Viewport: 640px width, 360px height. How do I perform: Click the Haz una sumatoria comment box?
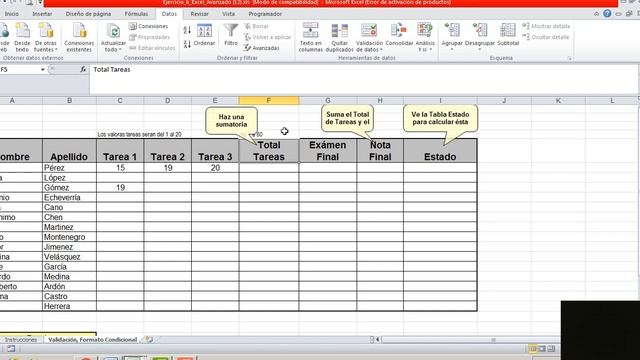[x=231, y=120]
